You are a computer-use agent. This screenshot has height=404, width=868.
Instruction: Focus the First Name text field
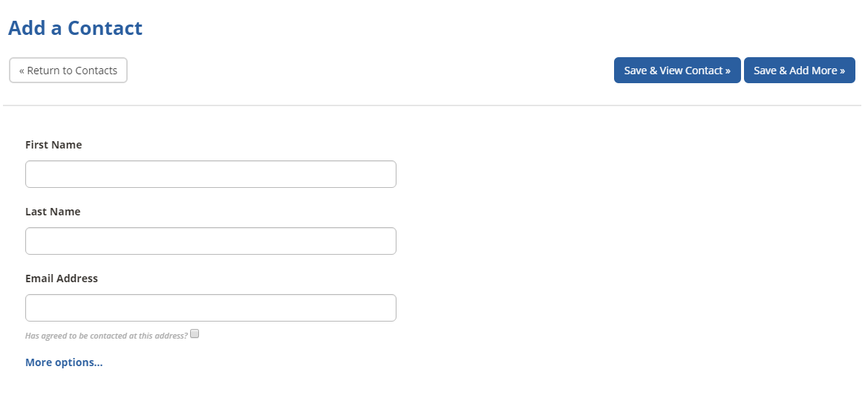click(x=211, y=175)
